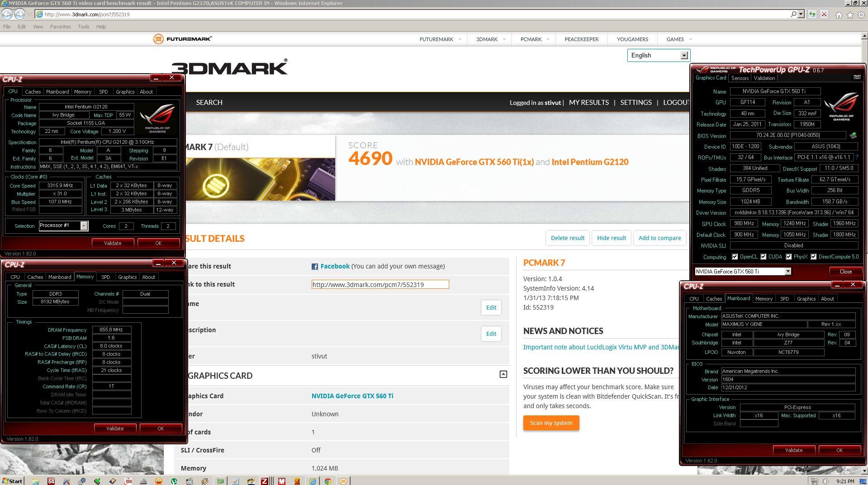The width and height of the screenshot is (868, 485).
Task: Open the File menu
Action: (7, 27)
